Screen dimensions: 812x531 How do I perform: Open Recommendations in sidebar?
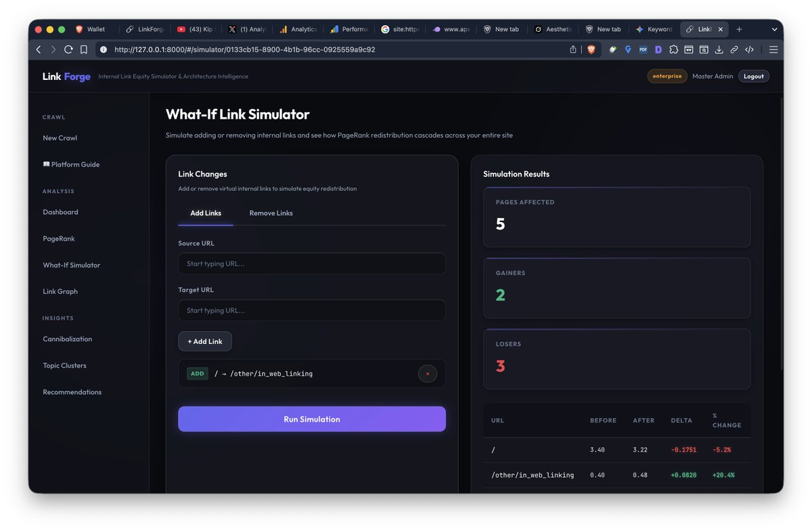(x=72, y=392)
